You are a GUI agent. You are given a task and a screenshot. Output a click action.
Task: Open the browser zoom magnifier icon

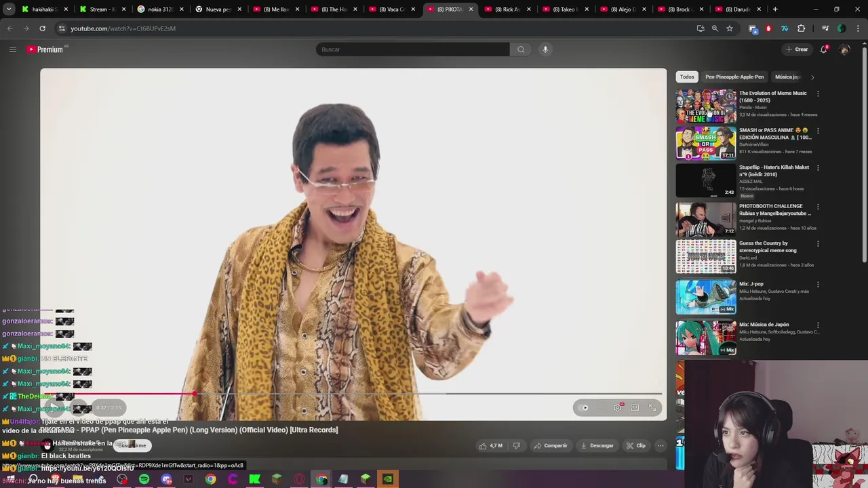[715, 28]
